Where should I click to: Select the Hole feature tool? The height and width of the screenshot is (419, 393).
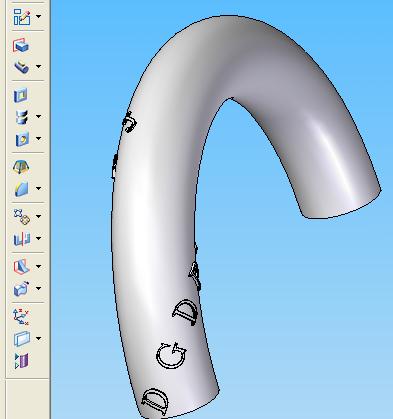point(22,139)
